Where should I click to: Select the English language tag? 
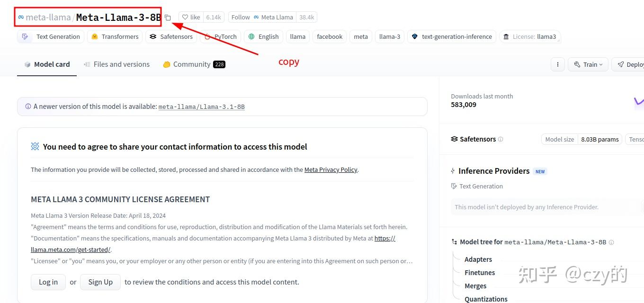point(263,36)
